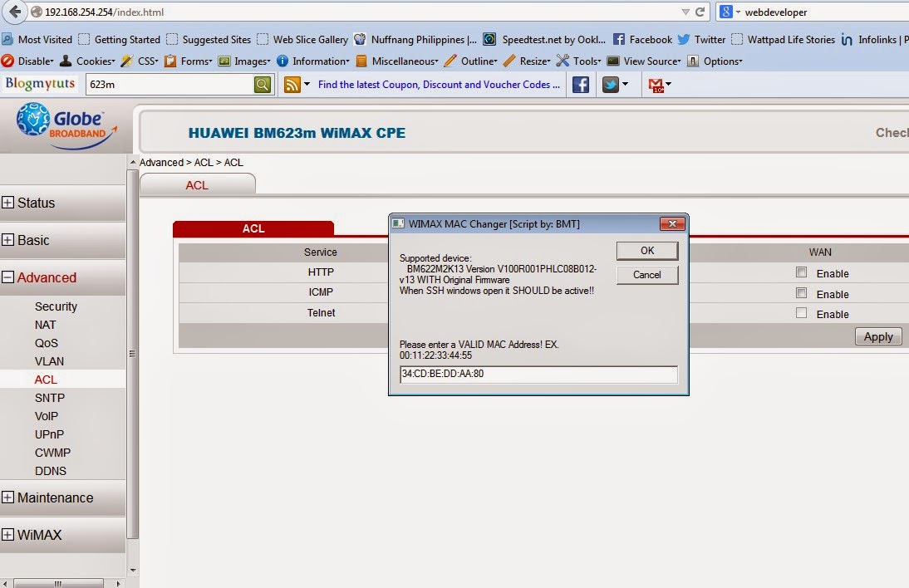Click the RSS feed icon in toolbar
The image size is (909, 588).
[292, 85]
